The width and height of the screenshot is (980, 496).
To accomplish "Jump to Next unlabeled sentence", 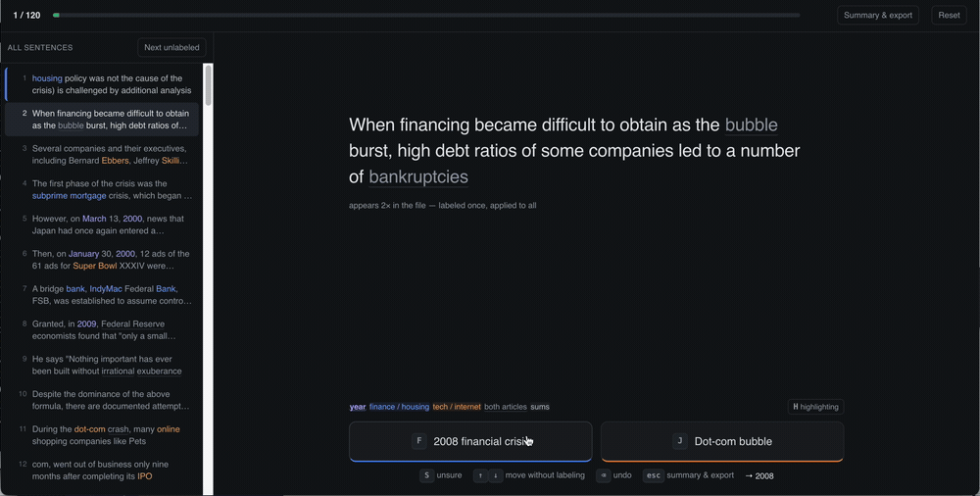I will 171,47.
